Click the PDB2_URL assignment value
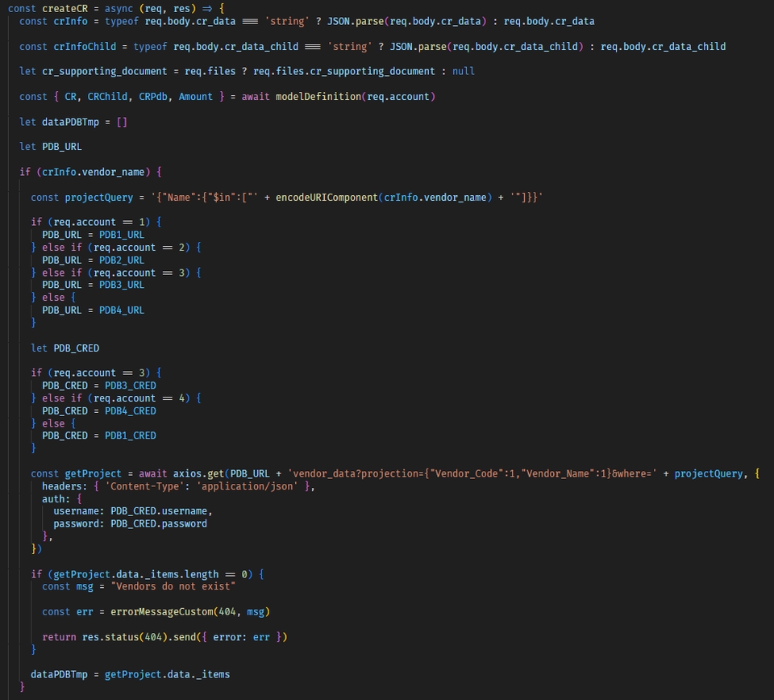 pos(122,260)
